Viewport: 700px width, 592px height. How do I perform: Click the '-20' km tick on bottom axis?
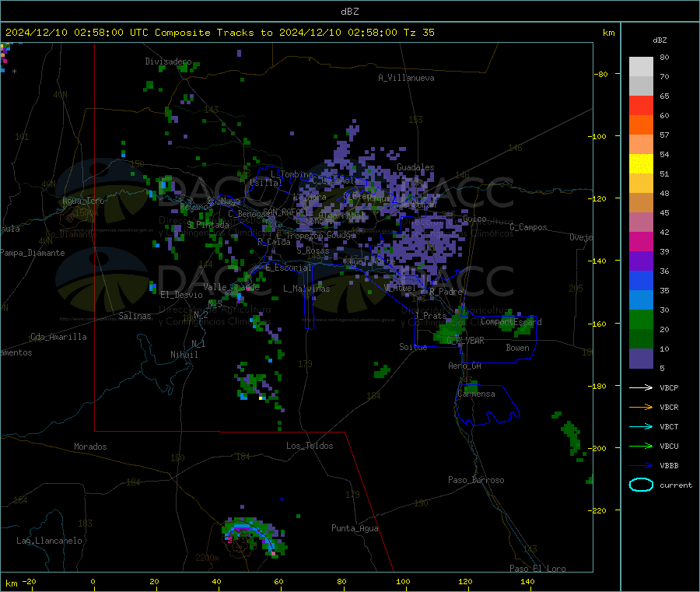point(29,581)
